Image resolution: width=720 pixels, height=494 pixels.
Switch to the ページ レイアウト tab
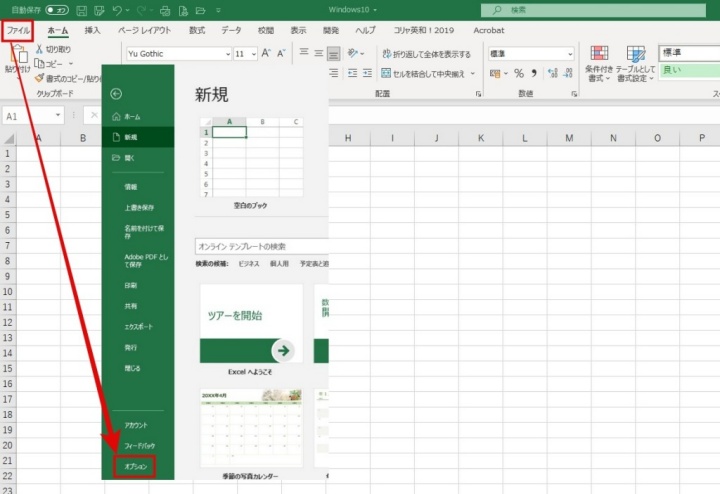(144, 30)
